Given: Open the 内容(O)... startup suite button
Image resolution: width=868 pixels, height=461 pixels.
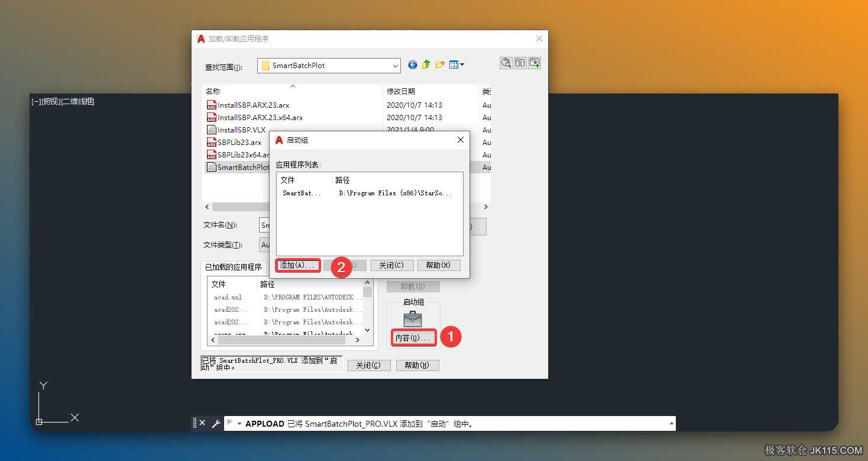Looking at the screenshot, I should coord(413,338).
